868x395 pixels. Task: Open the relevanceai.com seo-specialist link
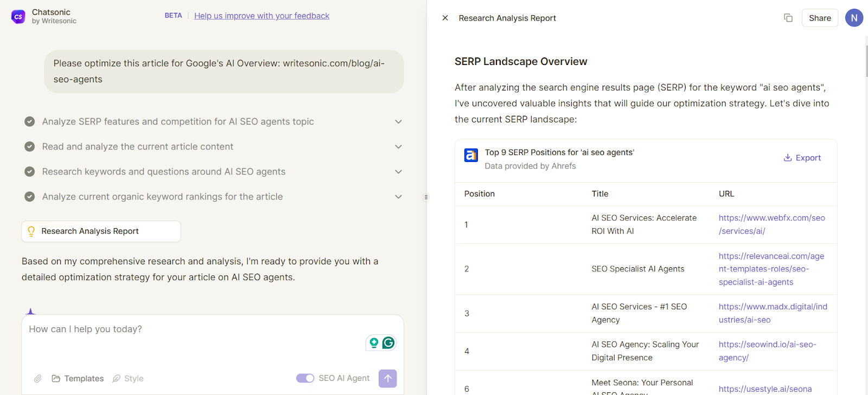point(771,269)
